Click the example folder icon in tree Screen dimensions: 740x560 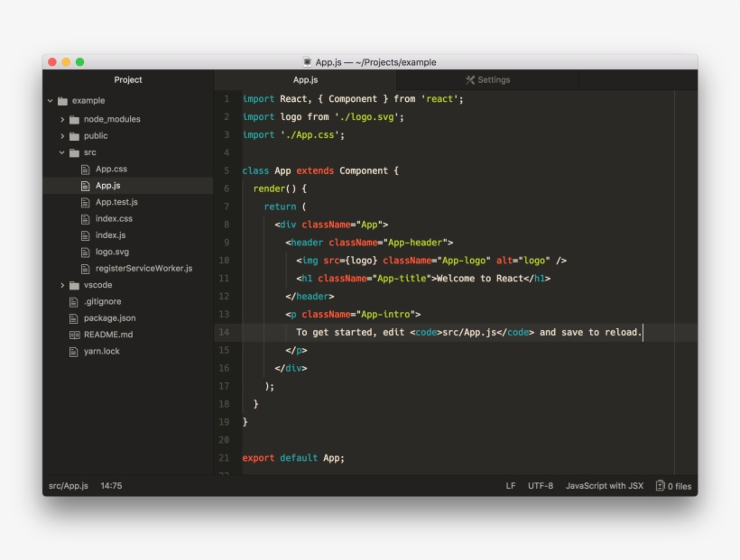(x=60, y=102)
